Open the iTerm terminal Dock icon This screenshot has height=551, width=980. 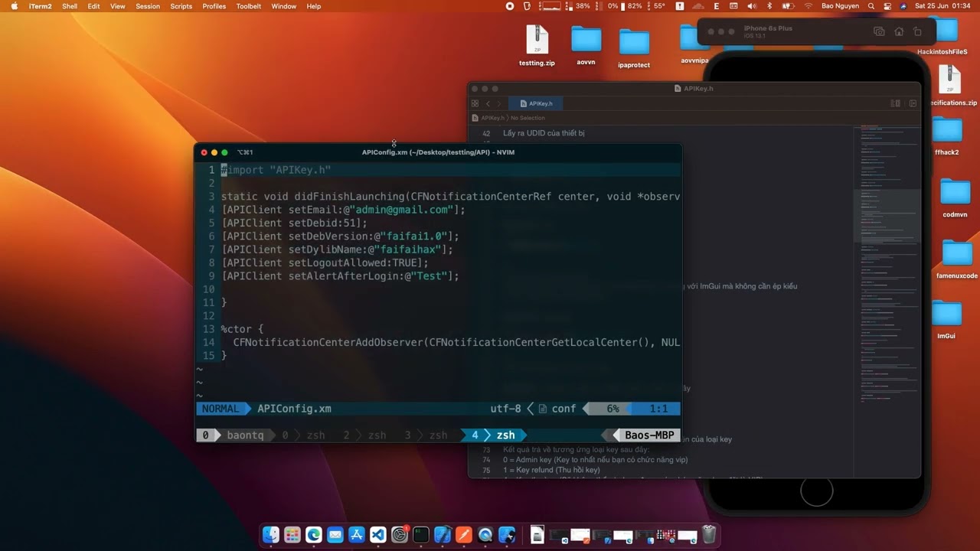pos(420,535)
